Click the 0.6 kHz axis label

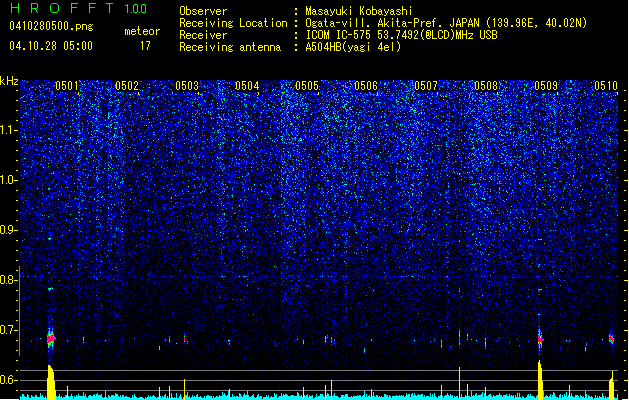coord(8,380)
